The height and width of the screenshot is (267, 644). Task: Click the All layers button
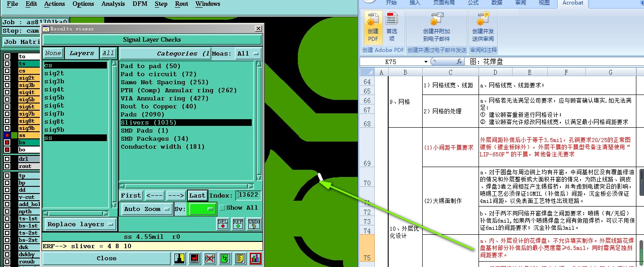108,53
